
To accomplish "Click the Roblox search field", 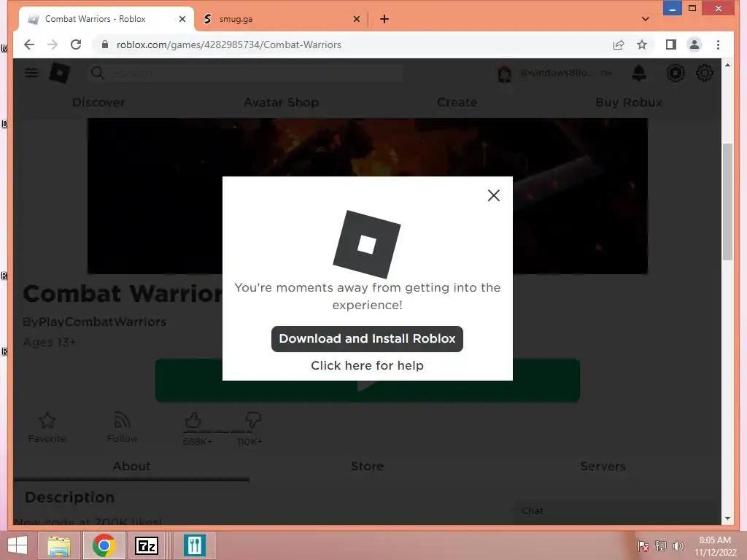I will point(247,74).
